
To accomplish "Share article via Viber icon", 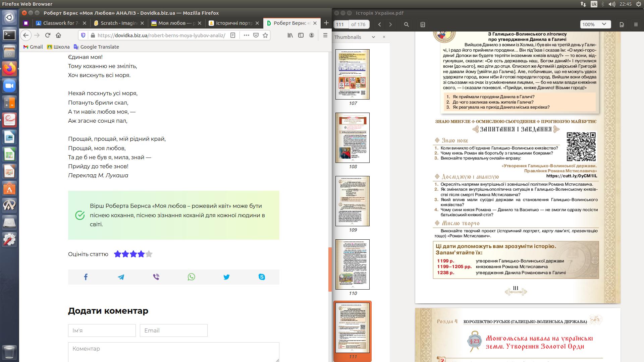I will 156,277.
